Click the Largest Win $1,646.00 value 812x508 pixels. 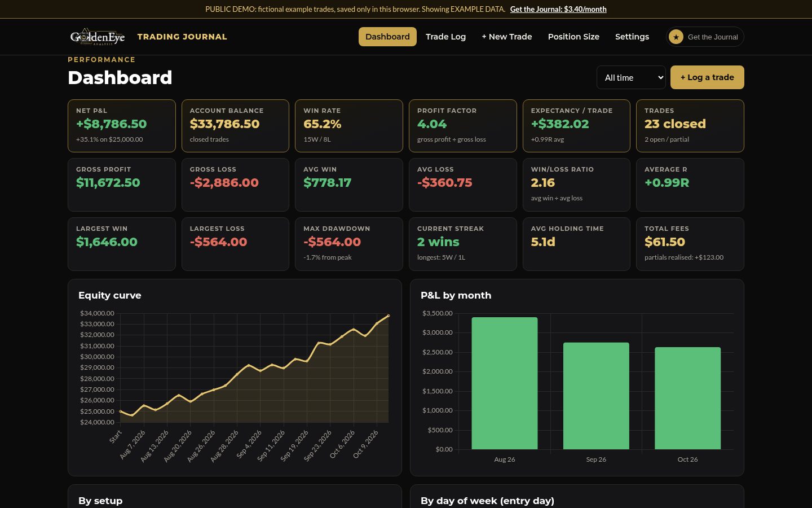[x=107, y=242]
